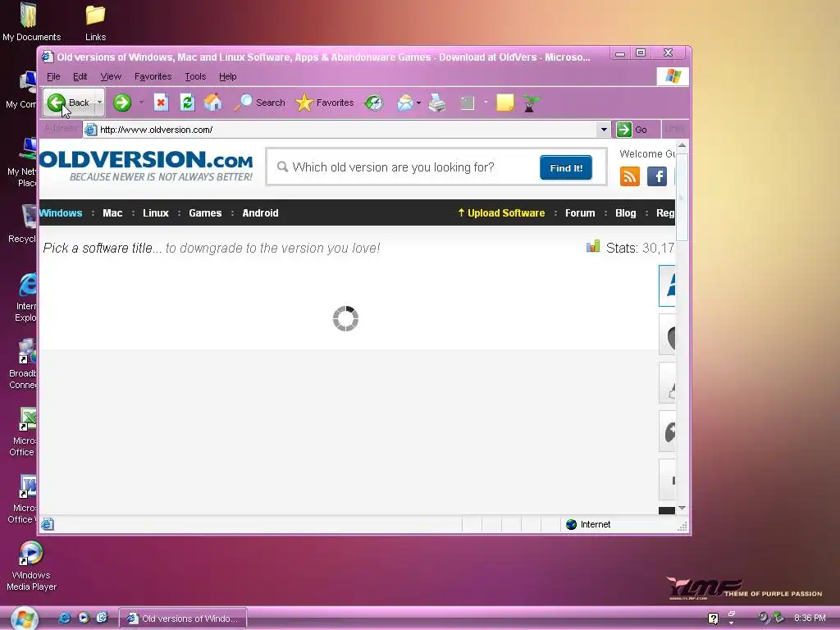Open the File menu
Screen dimensions: 840x630
[x=53, y=76]
